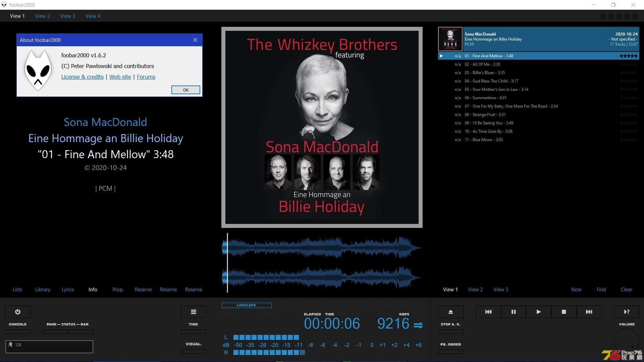Toggle the left PANE switch under PANE — STATUS — BAR
The width and height of the screenshot is (644, 362).
point(55,331)
